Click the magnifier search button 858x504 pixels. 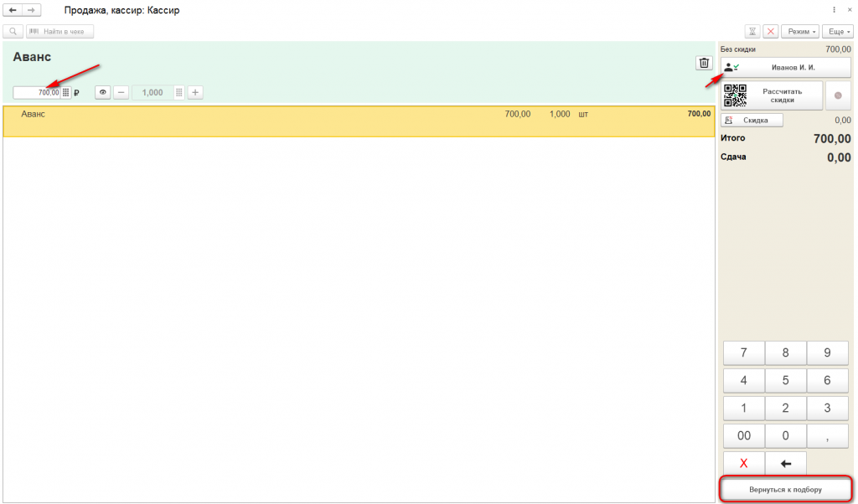click(x=13, y=32)
